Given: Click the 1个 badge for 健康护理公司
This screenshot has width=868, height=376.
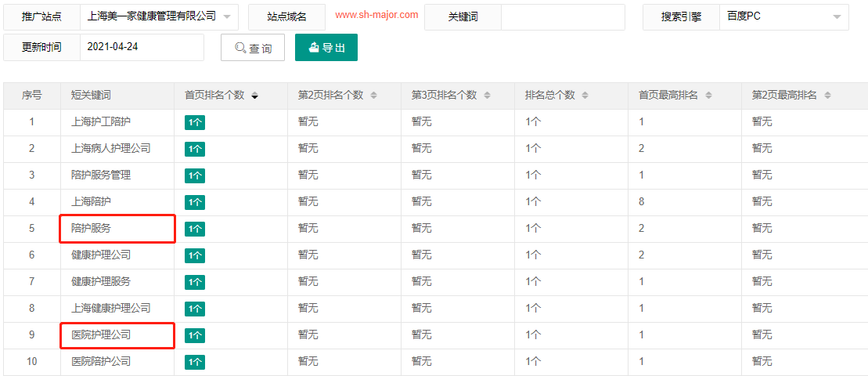Looking at the screenshot, I should [x=195, y=255].
